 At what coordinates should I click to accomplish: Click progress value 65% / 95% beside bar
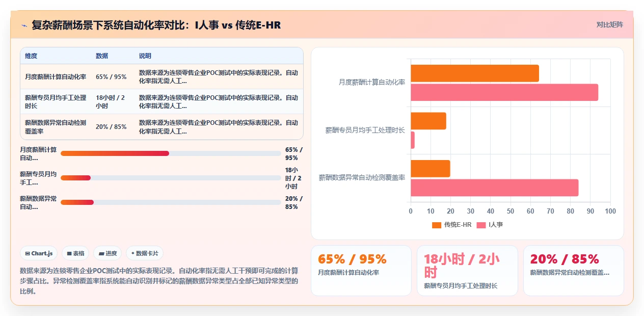(294, 154)
